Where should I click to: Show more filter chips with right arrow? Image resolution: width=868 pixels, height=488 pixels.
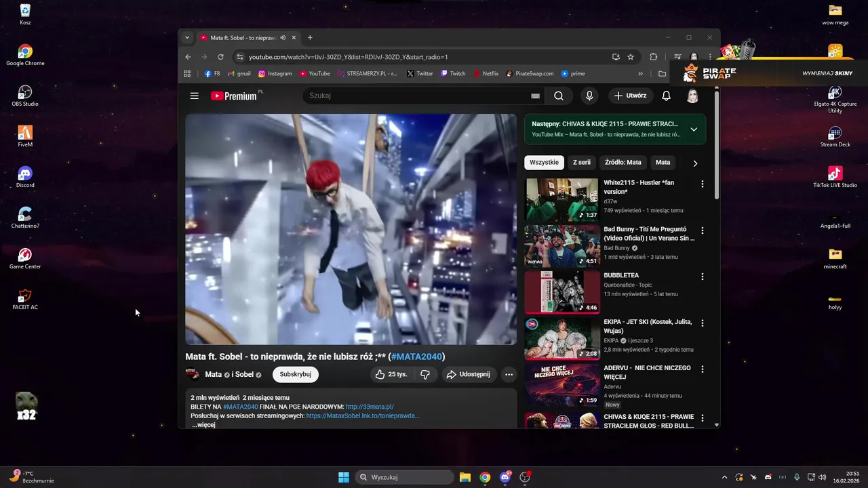(695, 163)
